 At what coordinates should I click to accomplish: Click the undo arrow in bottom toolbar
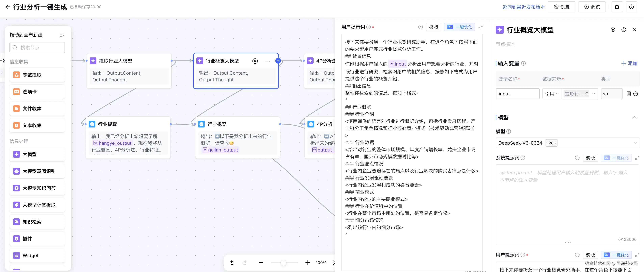[x=232, y=263]
